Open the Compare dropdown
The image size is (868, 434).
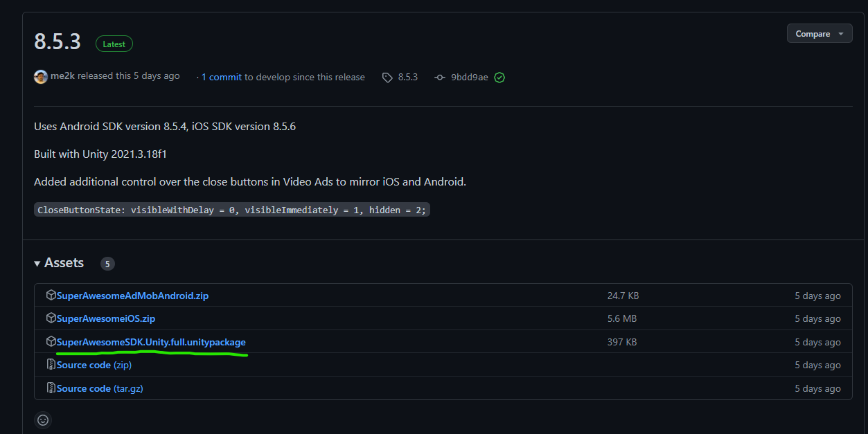coord(819,34)
